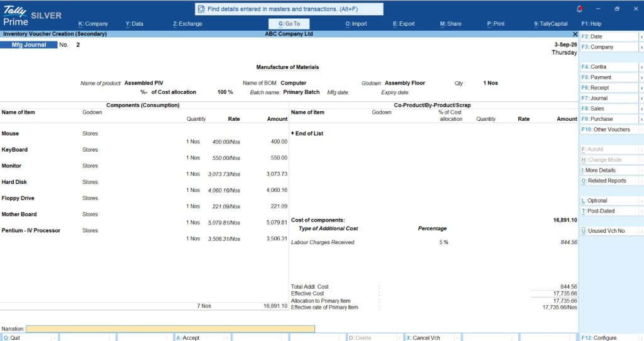This screenshot has width=644, height=341.
Task: Open More Details option
Action: (x=609, y=170)
